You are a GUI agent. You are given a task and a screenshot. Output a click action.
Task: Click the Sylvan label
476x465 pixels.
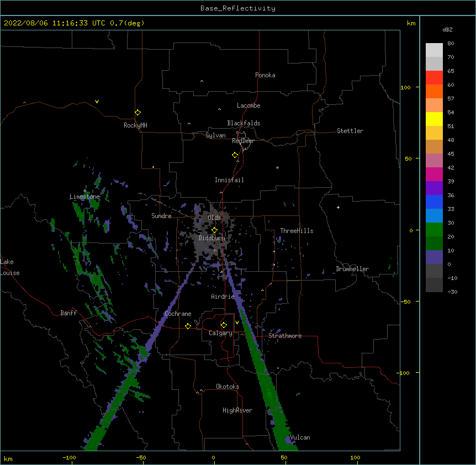click(x=215, y=135)
